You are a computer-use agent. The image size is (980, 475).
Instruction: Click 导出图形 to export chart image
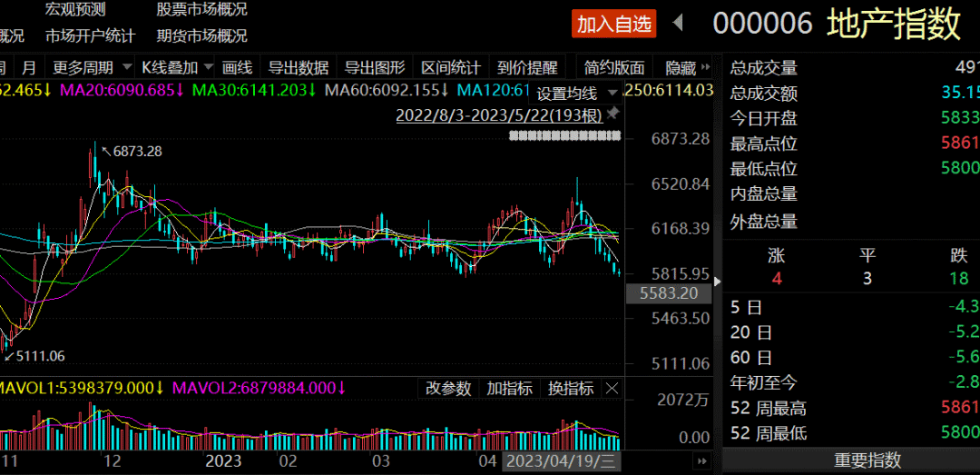pyautogui.click(x=375, y=67)
